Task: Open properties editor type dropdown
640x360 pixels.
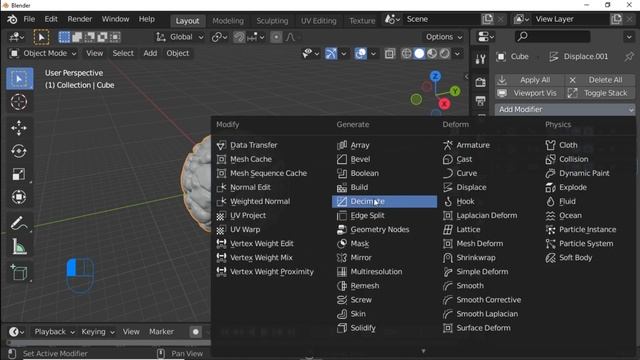Action: pyautogui.click(x=485, y=37)
